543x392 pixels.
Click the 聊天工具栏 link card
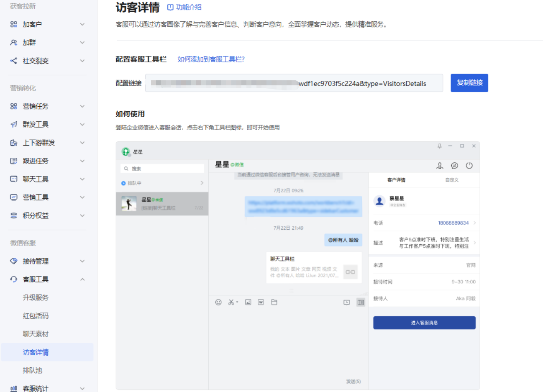[314, 268]
